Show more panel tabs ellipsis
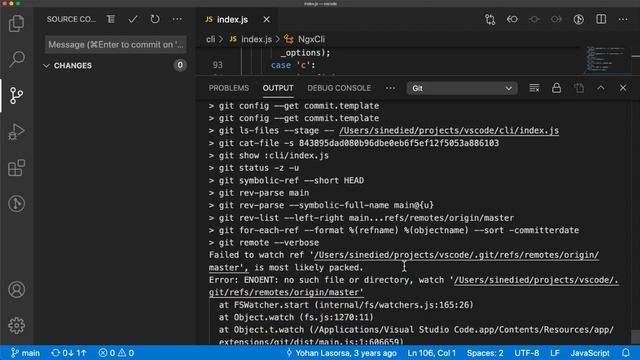 click(x=390, y=88)
